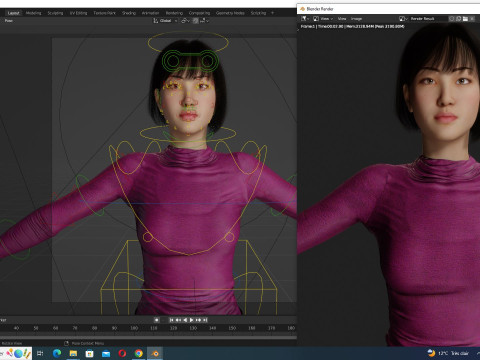Click the Blender icon on taskbar

(155, 353)
